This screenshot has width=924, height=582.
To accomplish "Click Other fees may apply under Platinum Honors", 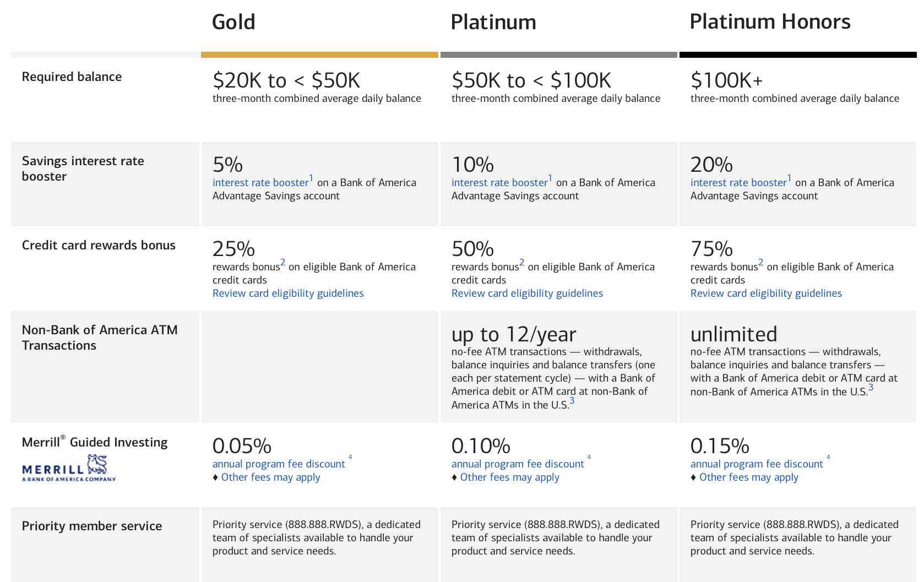I will tap(748, 477).
